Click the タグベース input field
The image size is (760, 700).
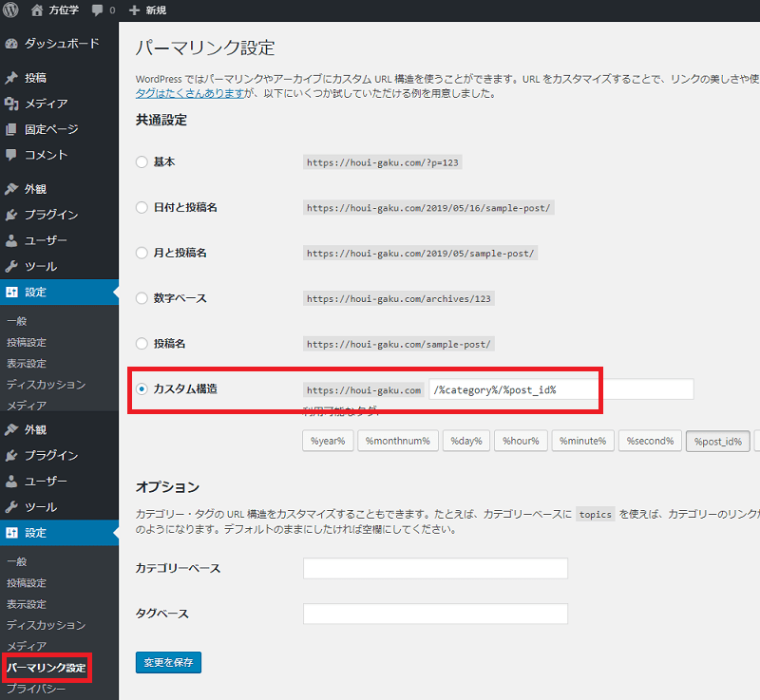(435, 614)
